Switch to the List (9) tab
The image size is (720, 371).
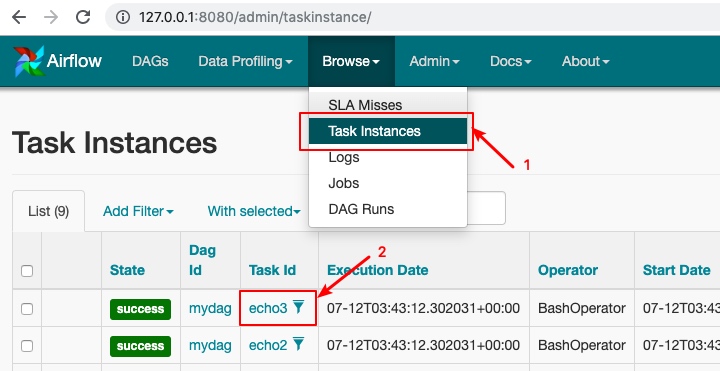click(x=49, y=211)
